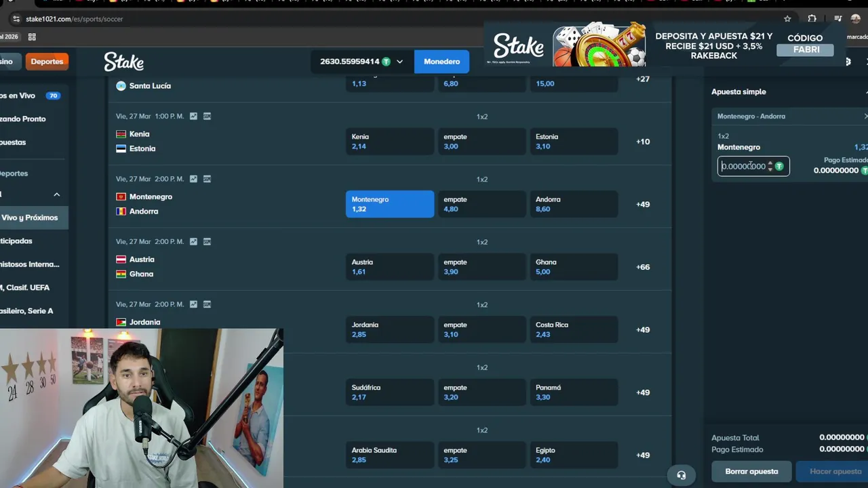Expand +49 markets for Montenegro - Andorra
868x488 pixels.
[x=643, y=204]
